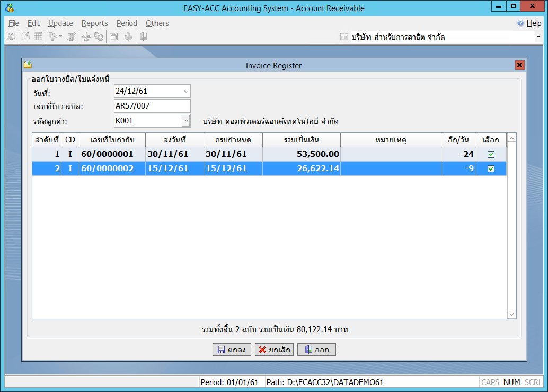Click the exit door toolbar icon
This screenshot has width=548, height=392.
[143, 37]
